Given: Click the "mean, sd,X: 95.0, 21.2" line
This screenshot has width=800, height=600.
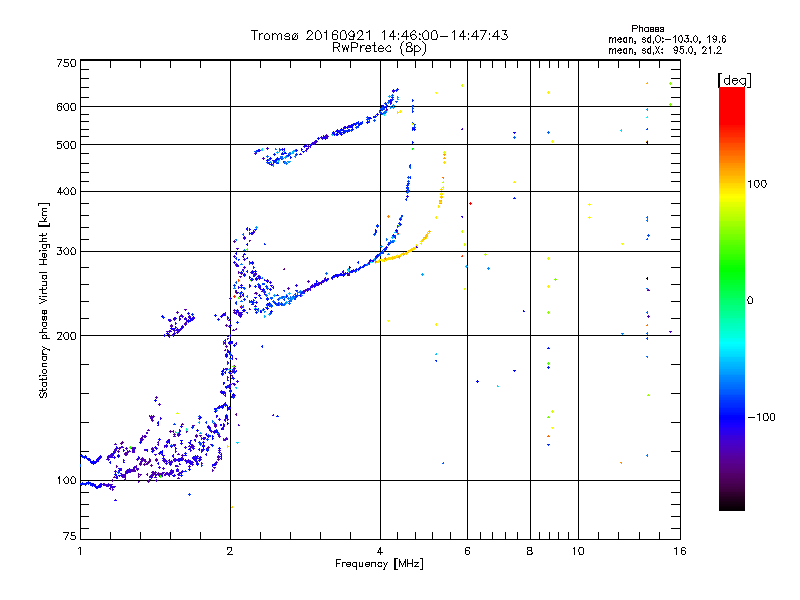Looking at the screenshot, I should click(665, 51).
